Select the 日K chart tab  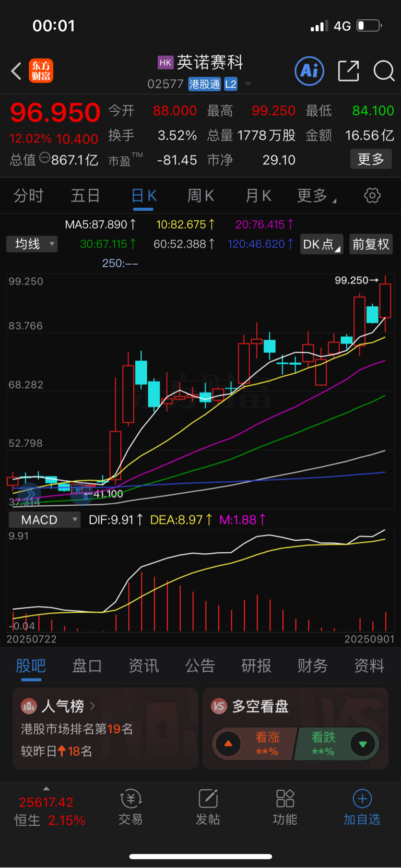pyautogui.click(x=144, y=196)
